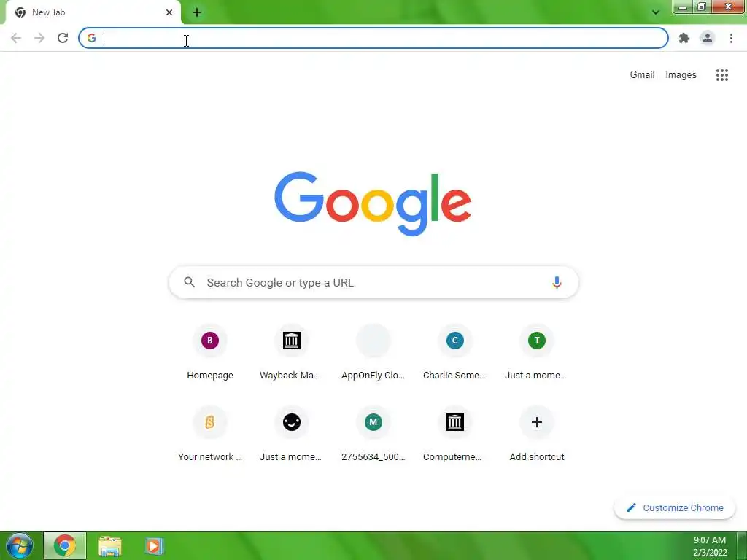Open Chrome three-dot menu
Viewport: 747px width, 560px height.
point(731,38)
